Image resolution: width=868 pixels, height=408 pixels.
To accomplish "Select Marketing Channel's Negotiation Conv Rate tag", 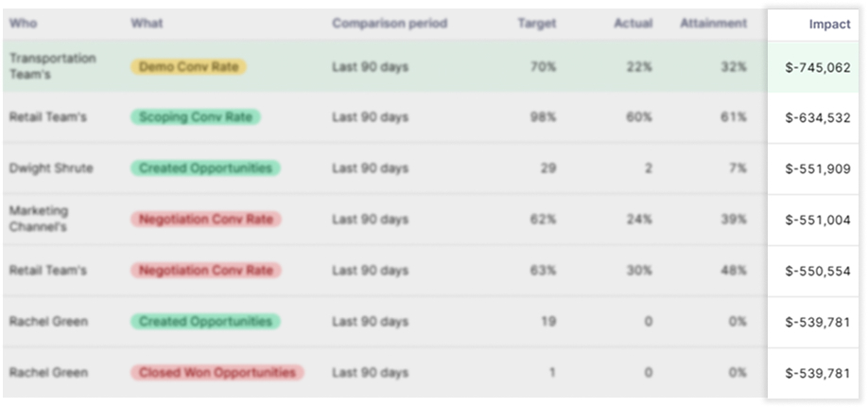I will click(205, 220).
